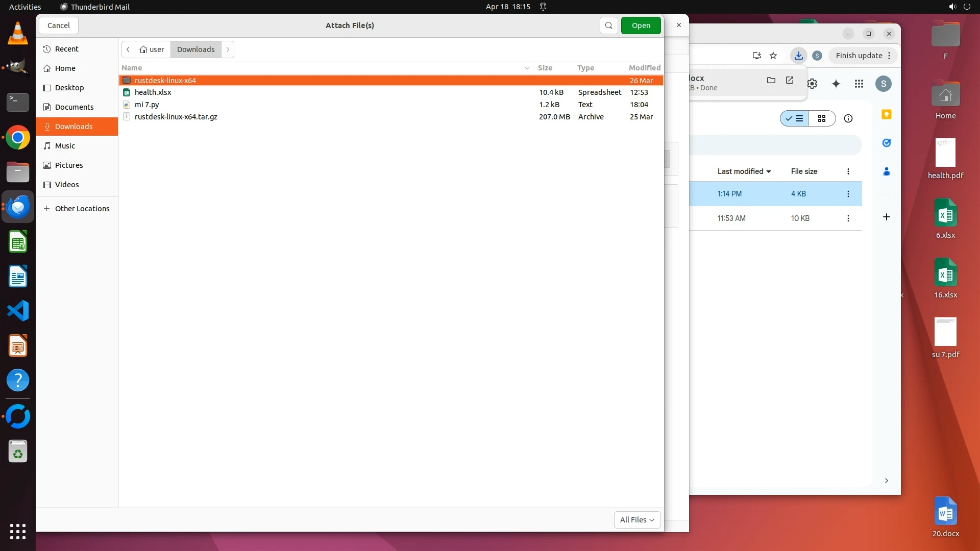The image size is (980, 551).
Task: Click Name column sort arrow
Action: [527, 68]
